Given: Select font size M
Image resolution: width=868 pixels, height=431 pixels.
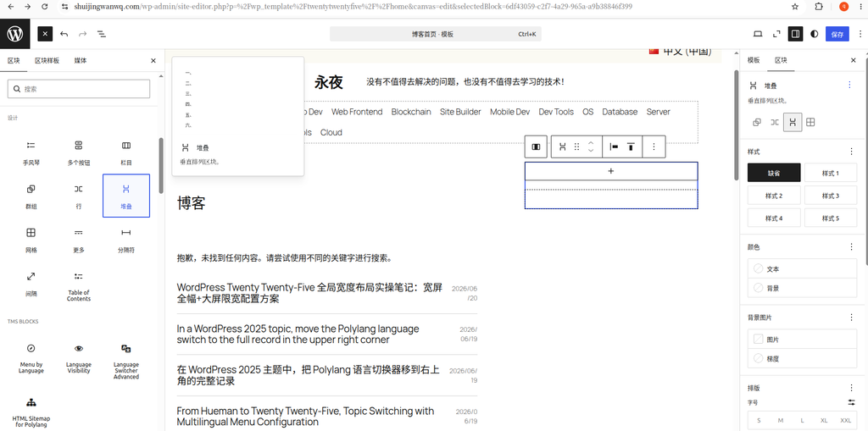Looking at the screenshot, I should (780, 421).
